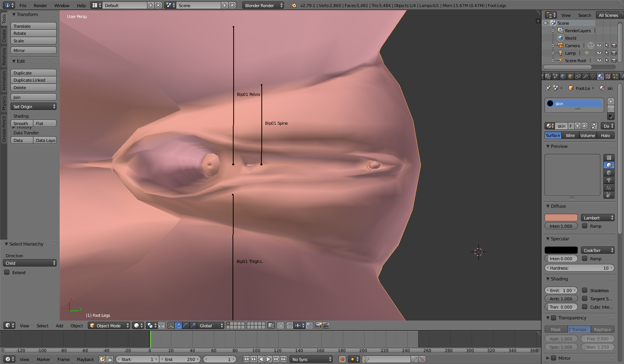The image size is (624, 364).
Task: Click the Duplicate Linked button
Action: [33, 80]
